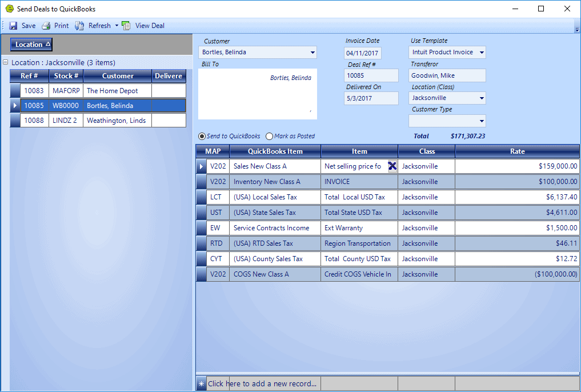The height and width of the screenshot is (392, 581).
Task: Sort by the Delivered column header
Action: pyautogui.click(x=169, y=76)
